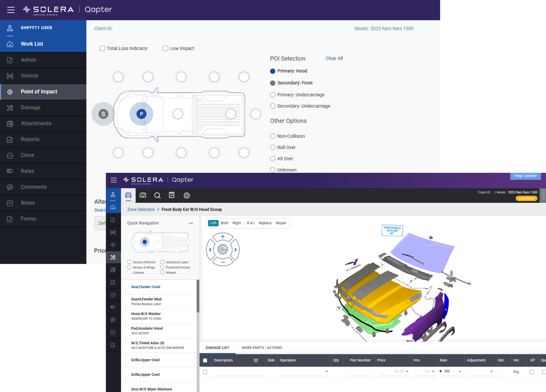Open the settings gear icon in the toolbar

187,195
